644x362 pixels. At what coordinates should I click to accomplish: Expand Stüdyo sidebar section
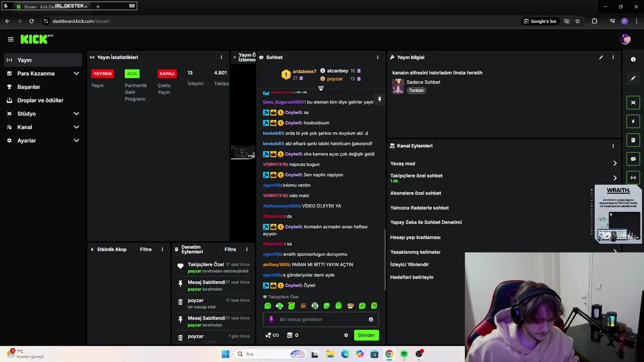(x=43, y=114)
